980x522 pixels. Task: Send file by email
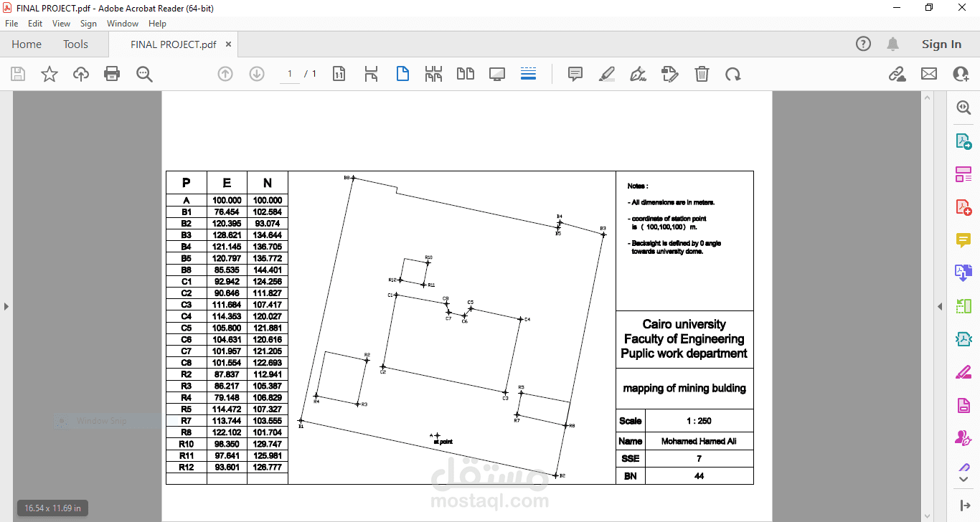(x=929, y=74)
